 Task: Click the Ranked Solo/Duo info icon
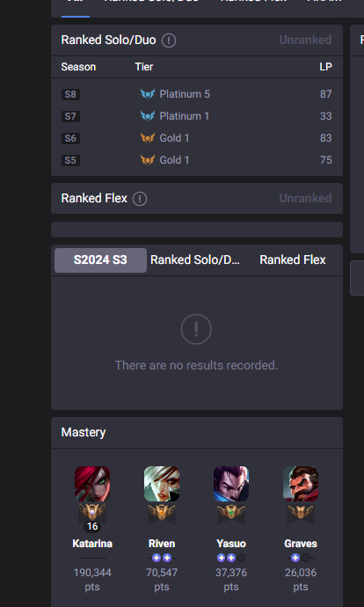[x=169, y=40]
